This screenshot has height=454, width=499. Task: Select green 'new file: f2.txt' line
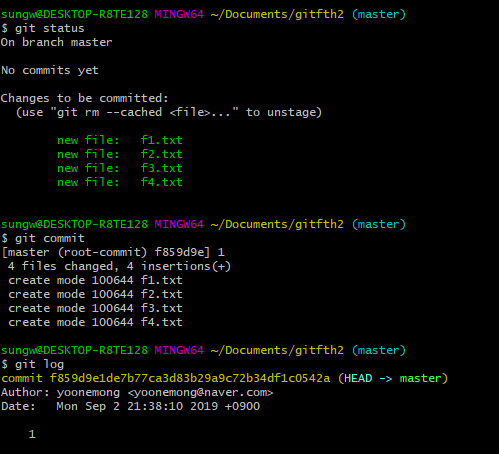click(x=120, y=154)
